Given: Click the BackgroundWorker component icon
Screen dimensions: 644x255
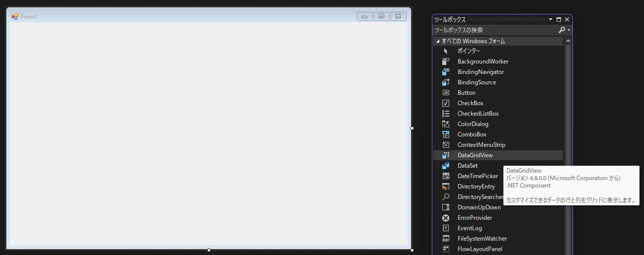Looking at the screenshot, I should pyautogui.click(x=446, y=62).
